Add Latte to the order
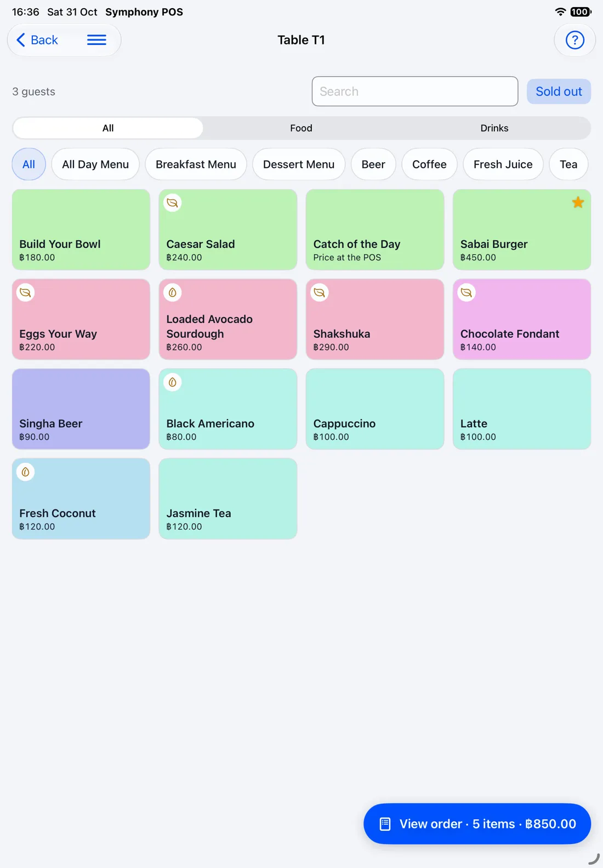This screenshot has height=868, width=603. [522, 409]
